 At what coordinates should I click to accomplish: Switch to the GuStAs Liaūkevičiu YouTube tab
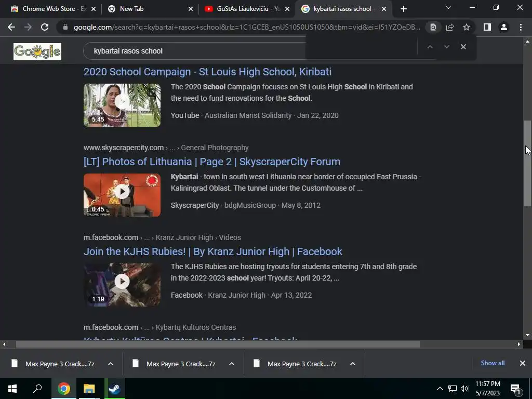click(246, 9)
